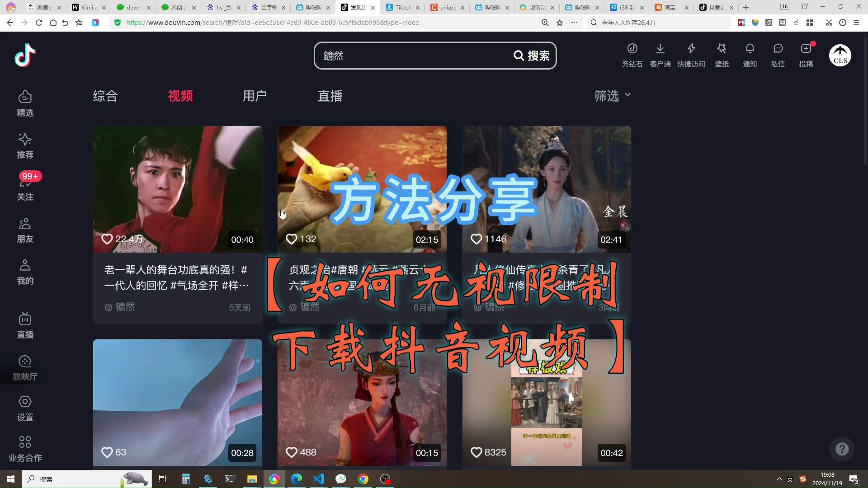The image size is (868, 488).
Task: Select the 视频 results tab
Action: pyautogui.click(x=180, y=96)
